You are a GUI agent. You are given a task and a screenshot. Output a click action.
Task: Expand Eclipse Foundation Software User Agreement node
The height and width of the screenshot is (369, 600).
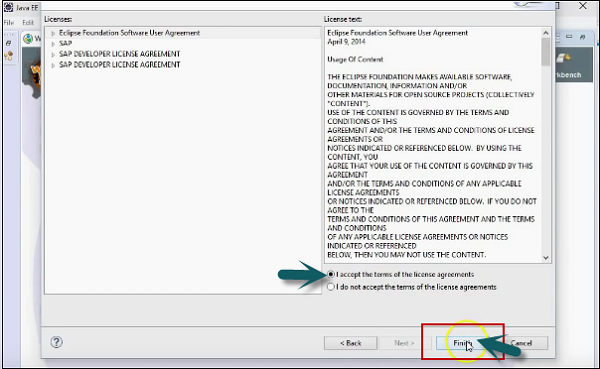(x=53, y=33)
